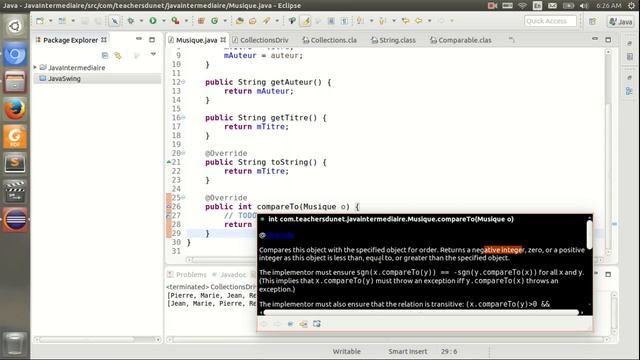Switch to the Java perspective button
The width and height of the screenshot is (640, 360).
coord(620,22)
